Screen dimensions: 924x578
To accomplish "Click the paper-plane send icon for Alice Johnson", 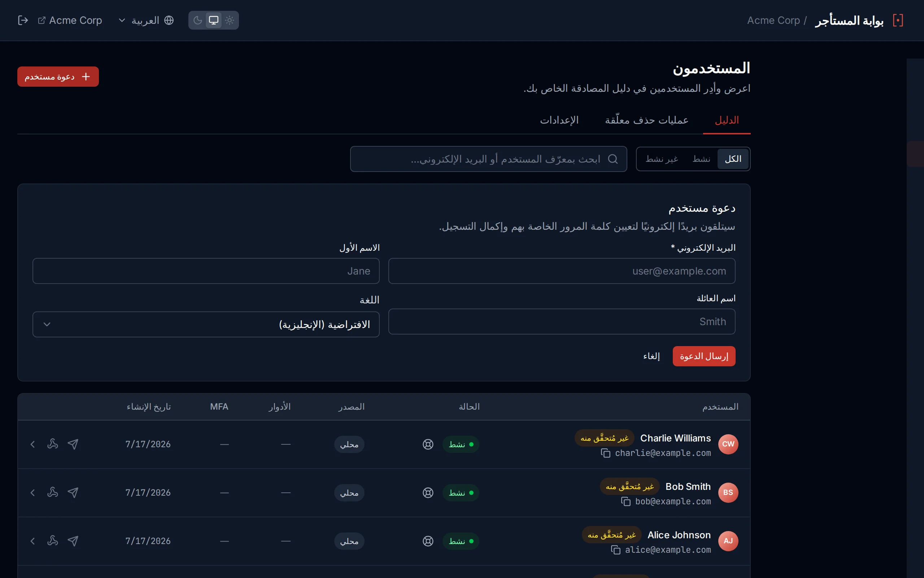I will [73, 541].
